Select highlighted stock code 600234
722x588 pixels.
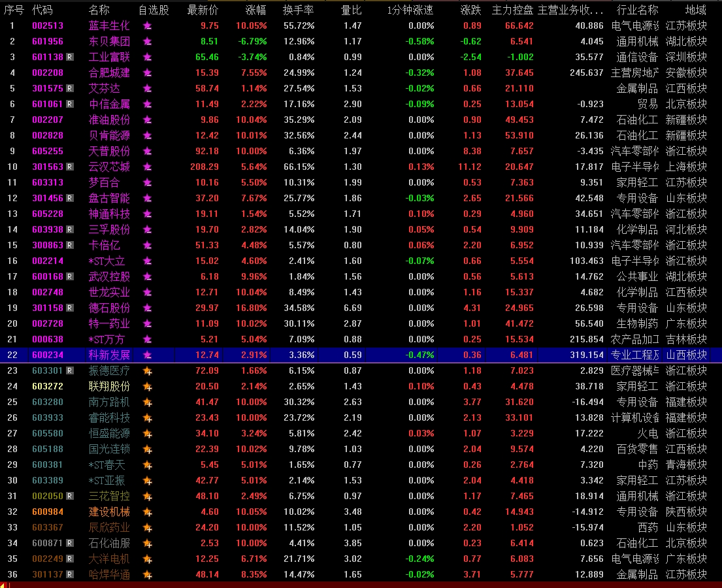pyautogui.click(x=48, y=355)
